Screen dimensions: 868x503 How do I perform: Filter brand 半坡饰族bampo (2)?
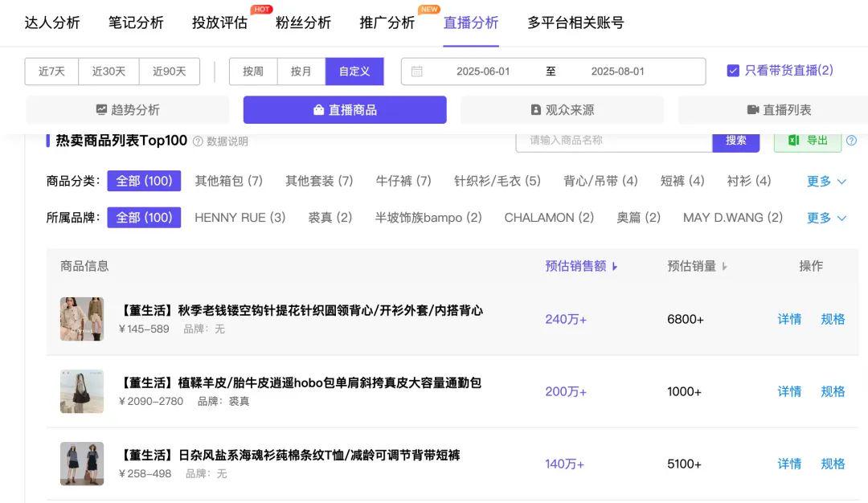pos(428,218)
